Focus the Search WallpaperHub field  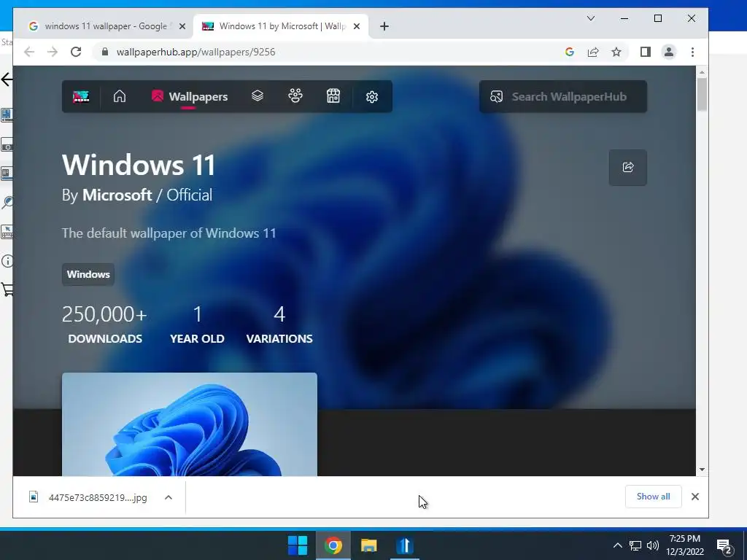(563, 97)
